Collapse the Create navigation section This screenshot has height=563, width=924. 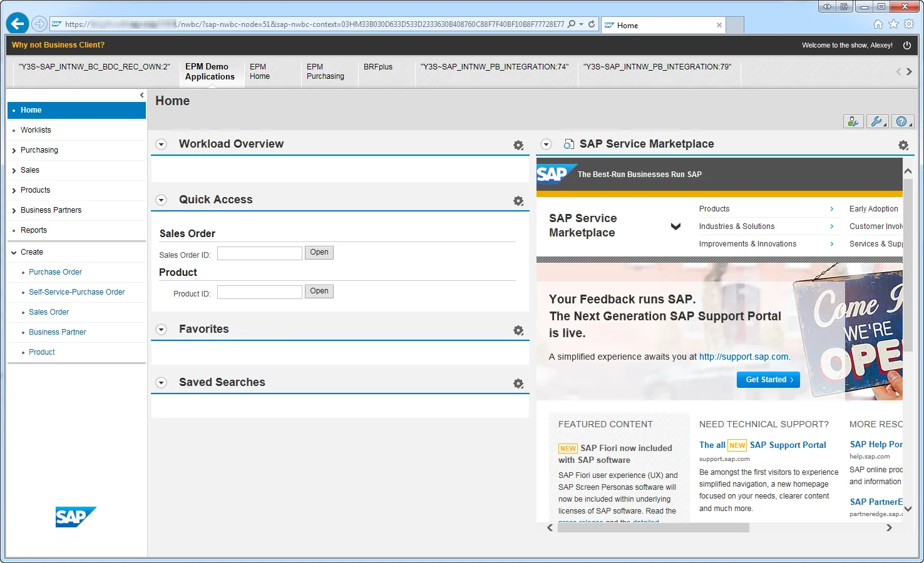pos(14,253)
